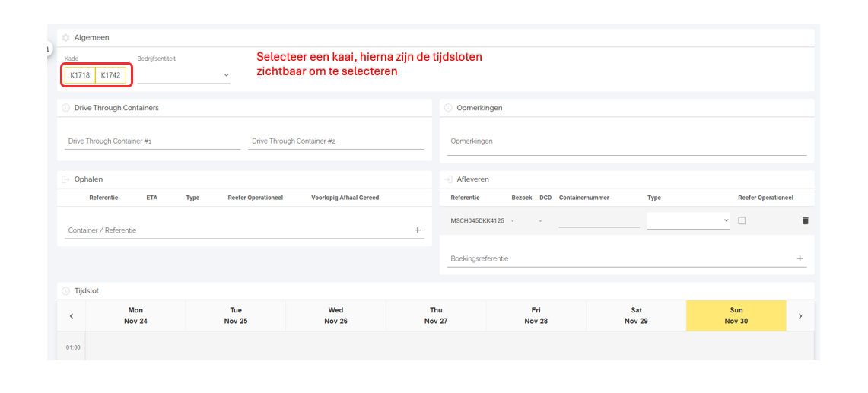Image resolution: width=868 pixels, height=393 pixels.
Task: Go to next week in Tijdslot
Action: tap(800, 316)
